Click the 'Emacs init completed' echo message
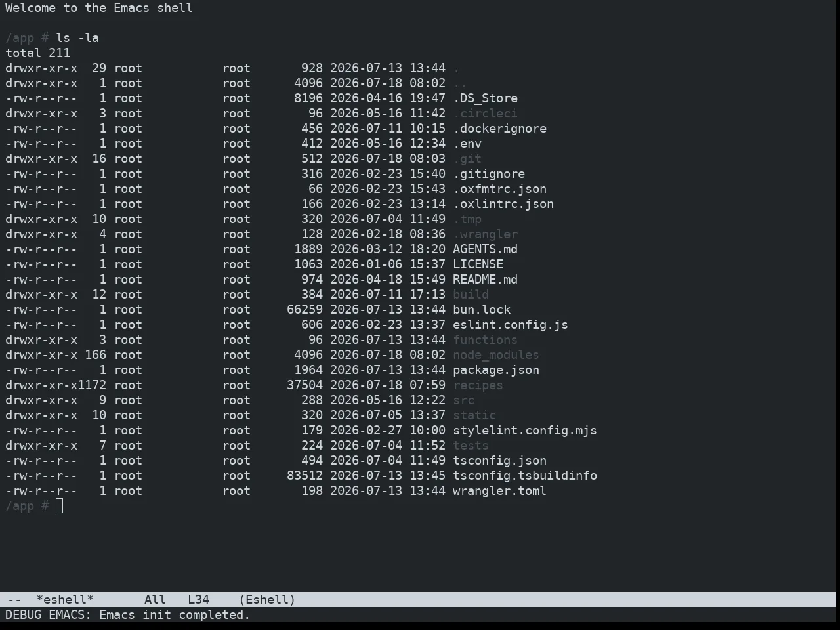This screenshot has width=840, height=630. click(175, 615)
